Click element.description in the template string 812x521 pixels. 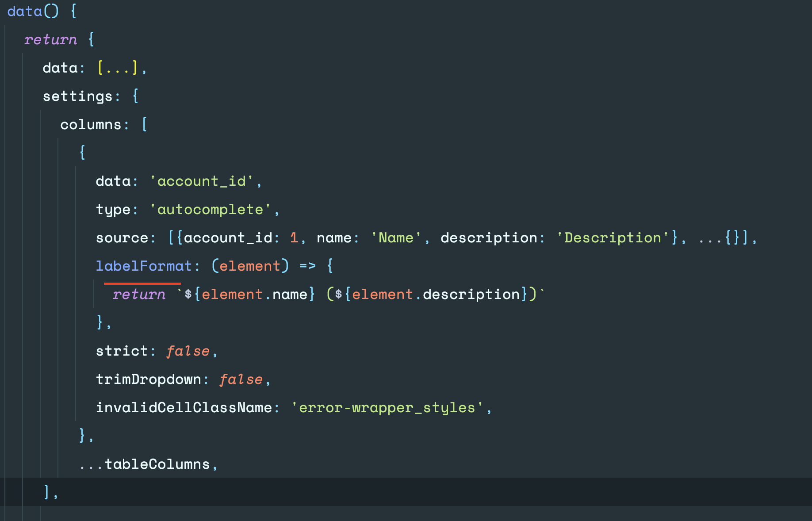436,294
